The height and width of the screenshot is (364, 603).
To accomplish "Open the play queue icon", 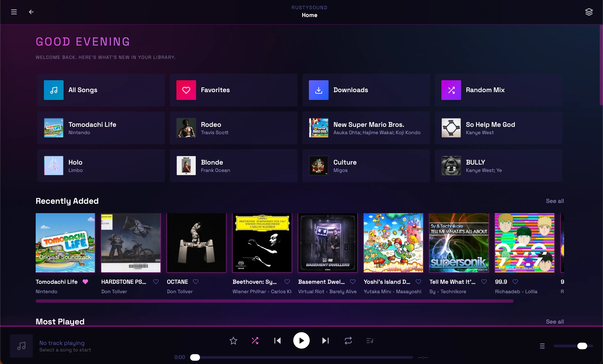I will coord(370,340).
